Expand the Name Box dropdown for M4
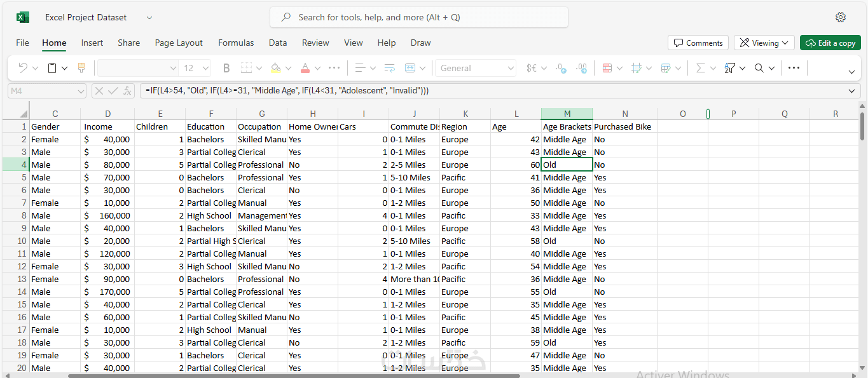Image resolution: width=868 pixels, height=378 pixels. [x=80, y=91]
